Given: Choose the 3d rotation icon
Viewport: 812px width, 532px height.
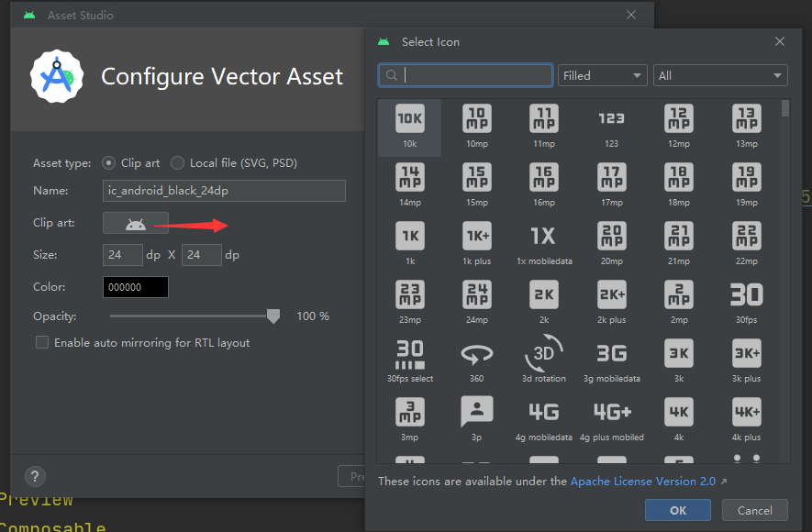Looking at the screenshot, I should pos(543,354).
